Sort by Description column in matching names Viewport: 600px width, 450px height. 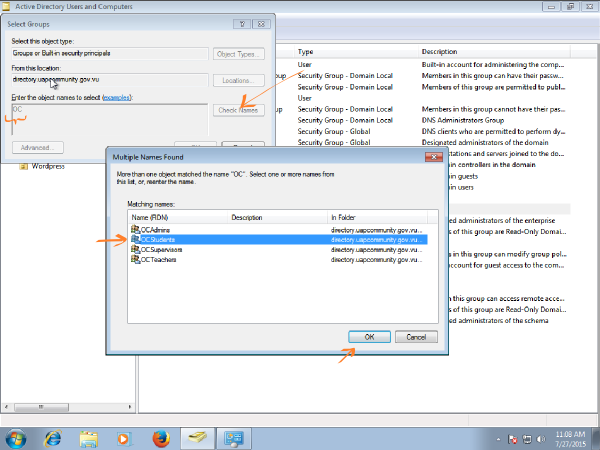pos(277,217)
